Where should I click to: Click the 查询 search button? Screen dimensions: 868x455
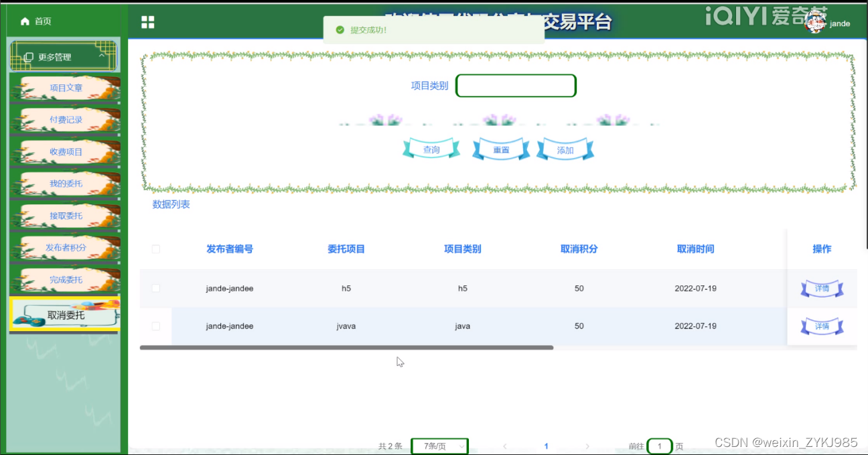coord(431,149)
